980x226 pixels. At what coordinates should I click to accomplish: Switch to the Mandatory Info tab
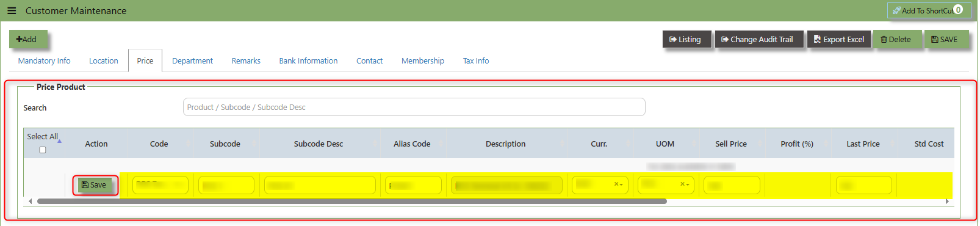click(x=45, y=60)
